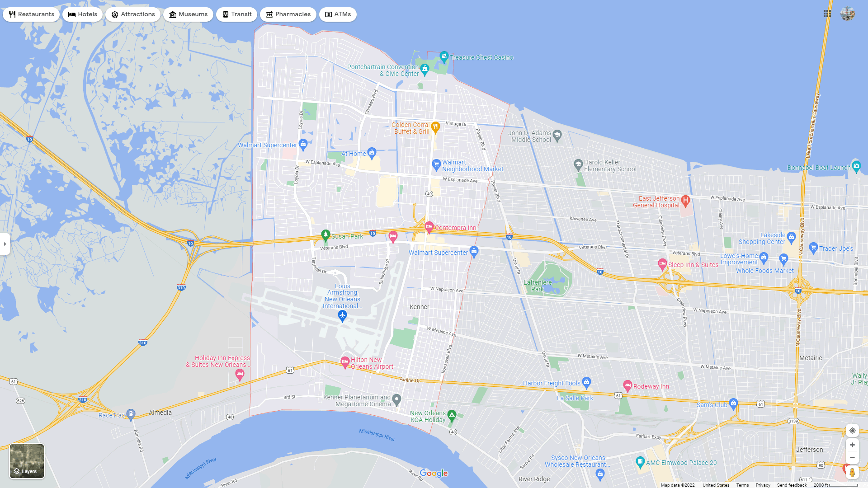Click Lowe's Home Improvement marker
Image resolution: width=868 pixels, height=488 pixels.
[764, 258]
